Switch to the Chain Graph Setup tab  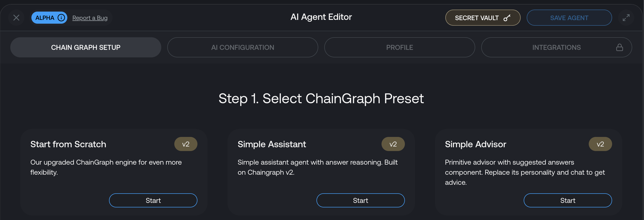click(x=86, y=47)
